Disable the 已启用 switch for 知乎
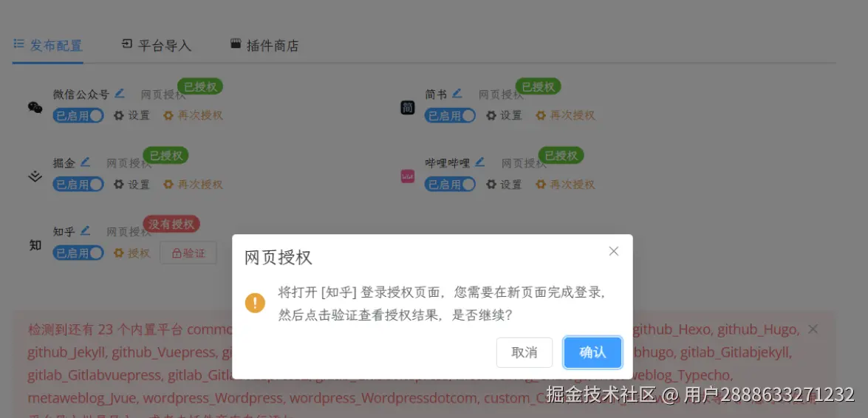 point(78,253)
